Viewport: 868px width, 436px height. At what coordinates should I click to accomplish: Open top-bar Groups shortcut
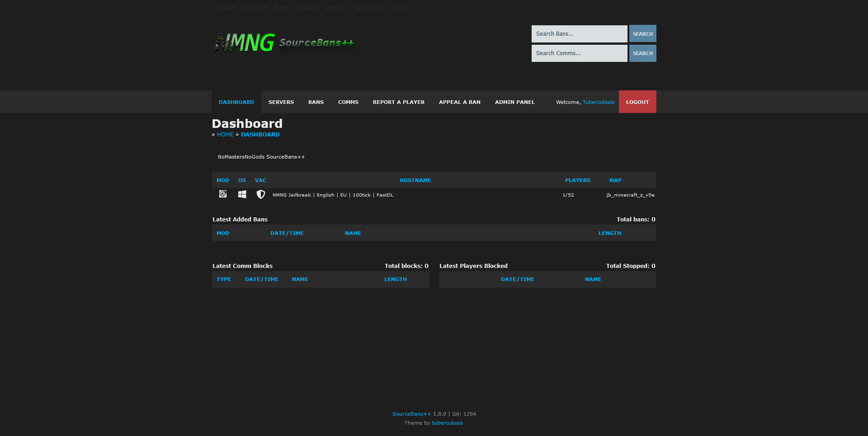coord(336,8)
